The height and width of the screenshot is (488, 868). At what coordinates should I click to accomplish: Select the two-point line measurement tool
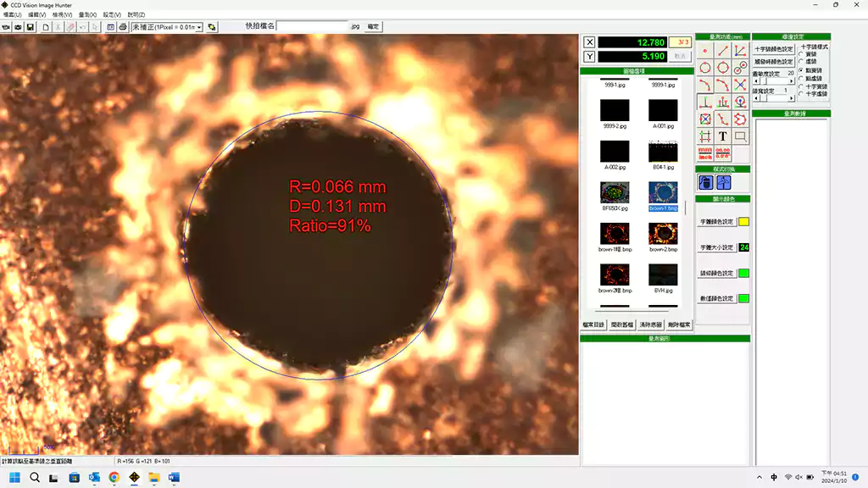click(x=723, y=50)
